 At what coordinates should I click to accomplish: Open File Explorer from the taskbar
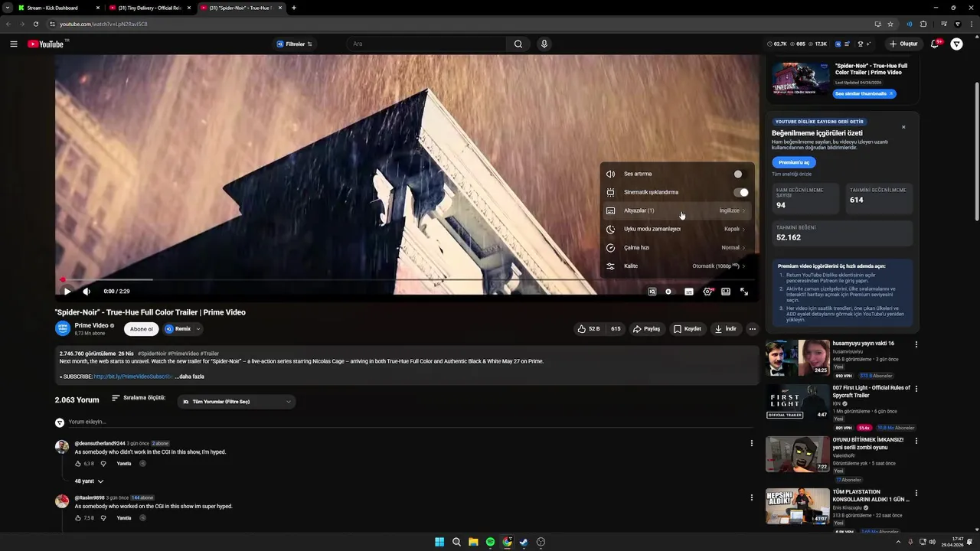473,542
